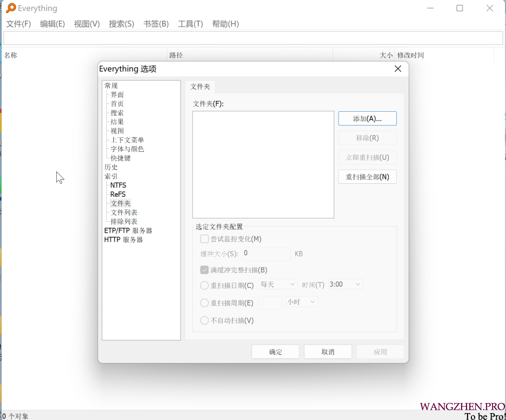This screenshot has width=506, height=420.
Task: Click the Everything app icon in title bar
Action: coord(10,8)
